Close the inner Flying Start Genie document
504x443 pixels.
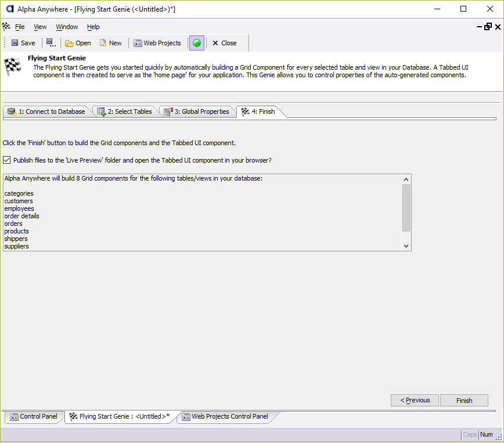pos(498,27)
